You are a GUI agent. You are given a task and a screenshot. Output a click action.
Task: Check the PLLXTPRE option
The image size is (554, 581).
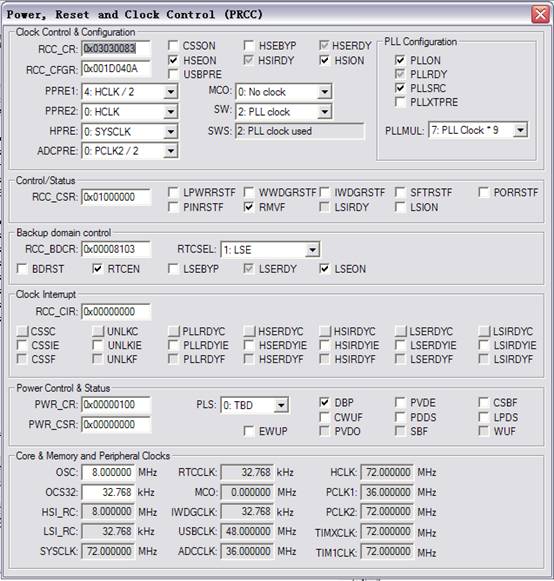click(x=399, y=102)
